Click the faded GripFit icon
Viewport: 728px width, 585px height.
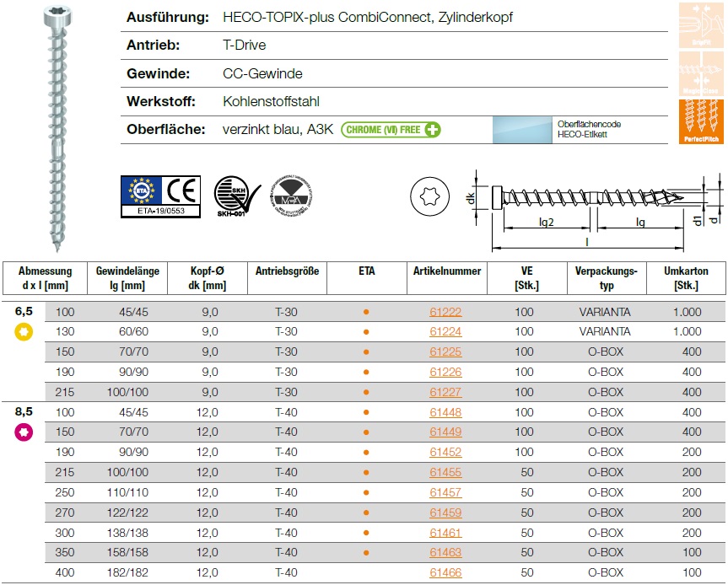pyautogui.click(x=701, y=24)
